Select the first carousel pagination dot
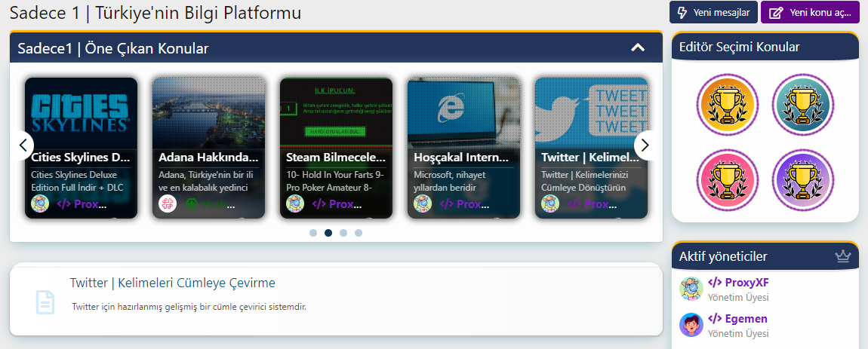The image size is (868, 349). [x=313, y=233]
